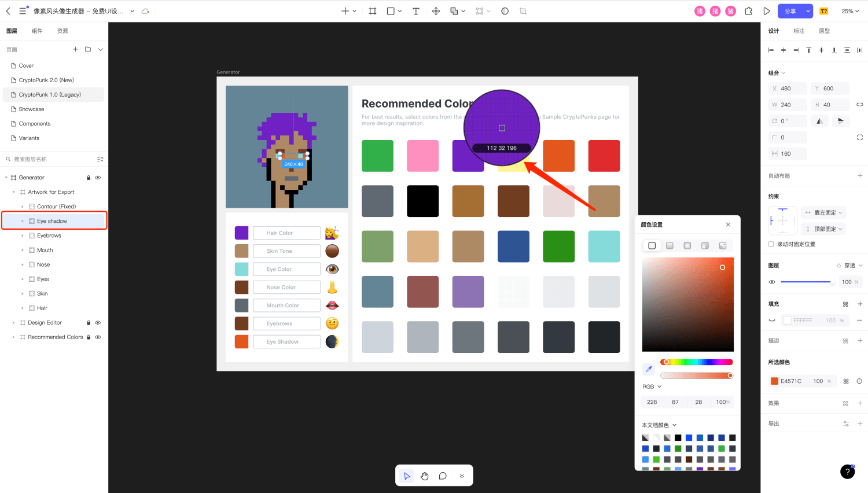Click the target icon next to E4571C
This screenshot has height=493, width=868.
point(860,381)
